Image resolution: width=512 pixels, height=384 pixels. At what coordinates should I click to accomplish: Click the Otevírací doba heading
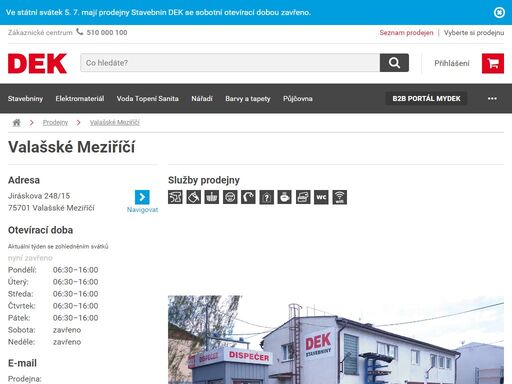pos(40,230)
